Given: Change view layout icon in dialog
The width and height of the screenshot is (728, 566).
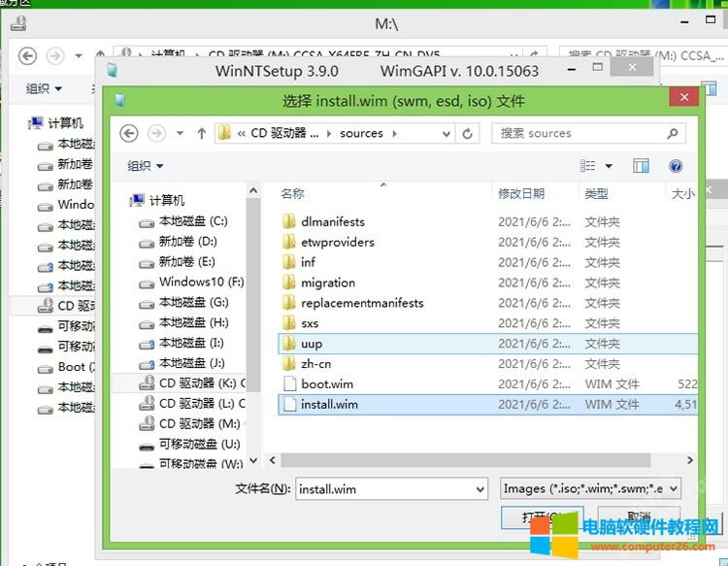Looking at the screenshot, I should [588, 166].
